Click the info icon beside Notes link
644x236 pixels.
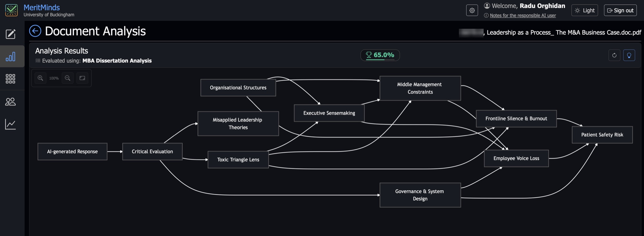coord(486,15)
